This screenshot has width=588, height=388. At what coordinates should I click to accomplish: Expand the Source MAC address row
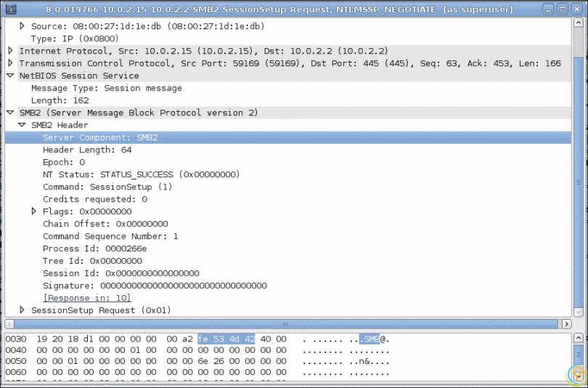click(x=22, y=26)
